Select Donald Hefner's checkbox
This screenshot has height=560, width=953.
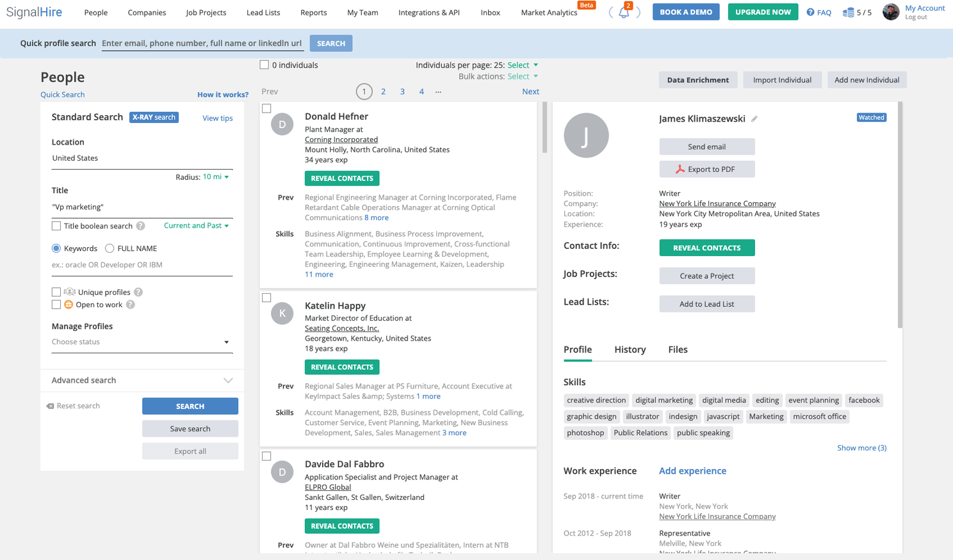266,108
